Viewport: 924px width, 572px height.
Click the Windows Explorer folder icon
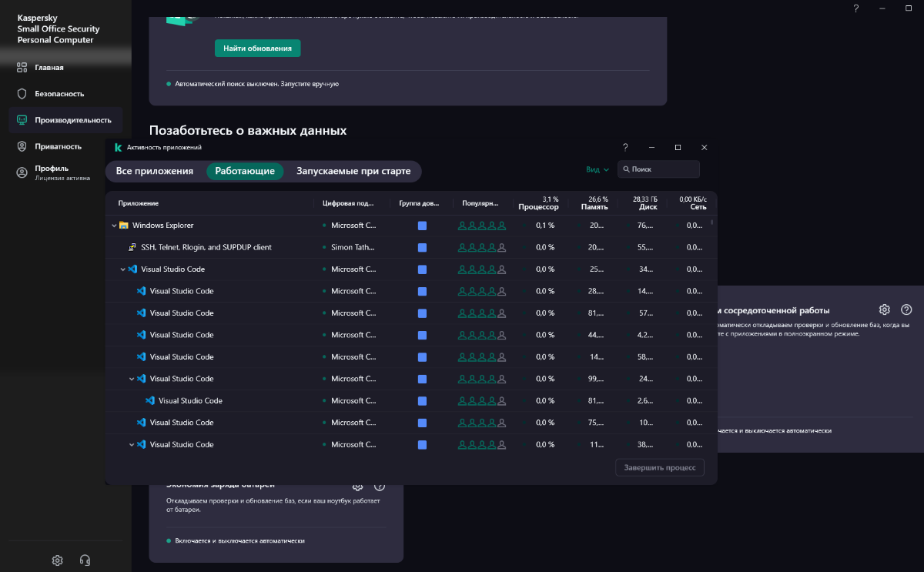[123, 226]
